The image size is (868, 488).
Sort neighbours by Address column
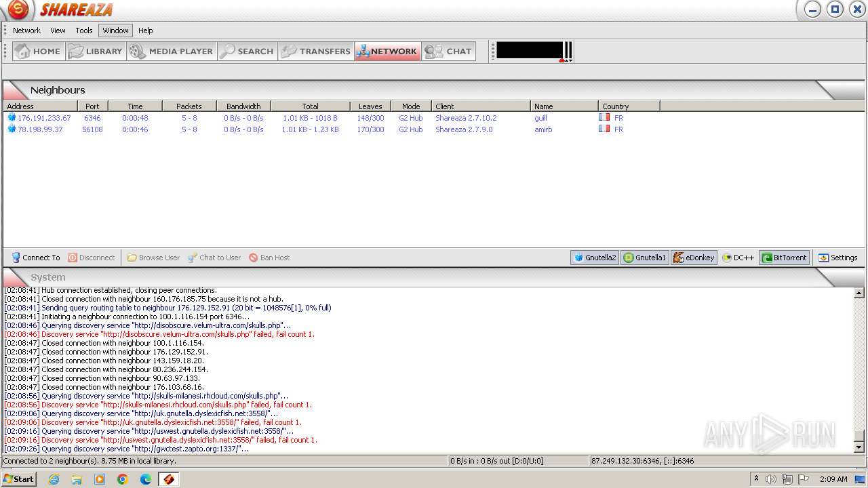pos(40,106)
